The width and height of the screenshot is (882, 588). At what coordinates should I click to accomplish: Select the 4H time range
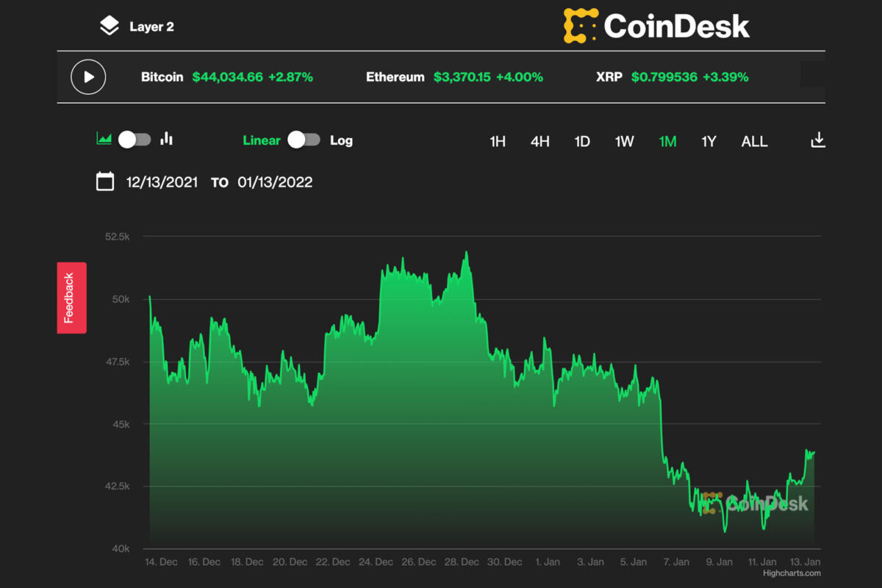[x=540, y=141]
